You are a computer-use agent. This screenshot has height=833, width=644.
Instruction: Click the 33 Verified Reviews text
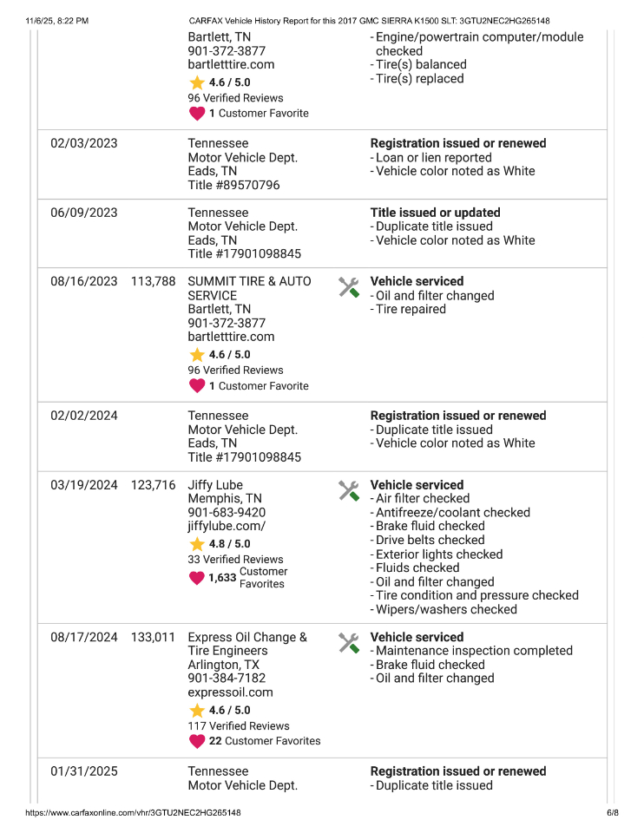click(x=235, y=560)
